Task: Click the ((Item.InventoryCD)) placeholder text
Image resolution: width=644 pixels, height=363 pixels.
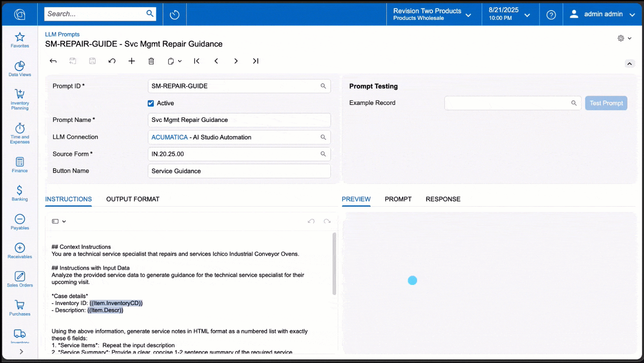Action: pyautogui.click(x=116, y=303)
